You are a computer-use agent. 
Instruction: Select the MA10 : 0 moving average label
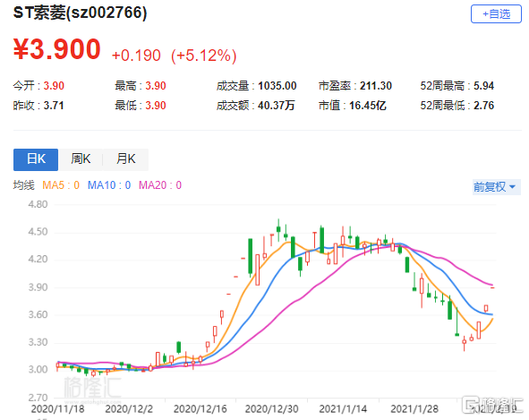(109, 185)
